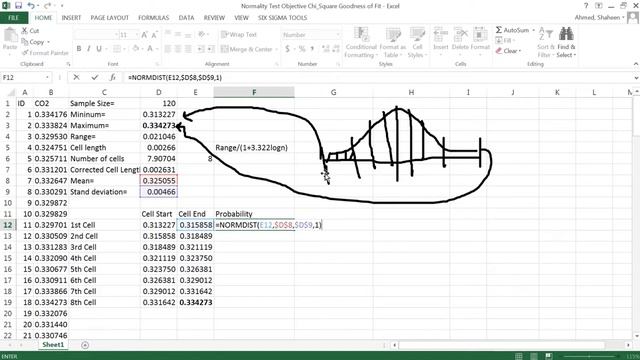Expand the formula bar chevron
The width and height of the screenshot is (640, 360).
point(636,78)
